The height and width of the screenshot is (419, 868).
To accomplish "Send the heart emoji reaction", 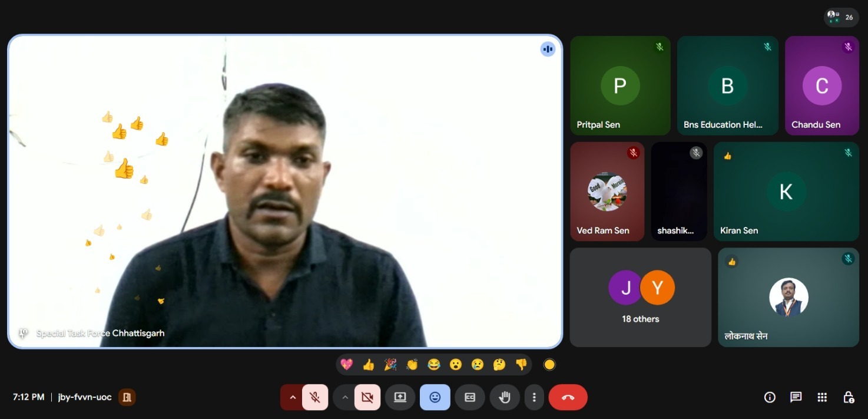I will point(347,365).
